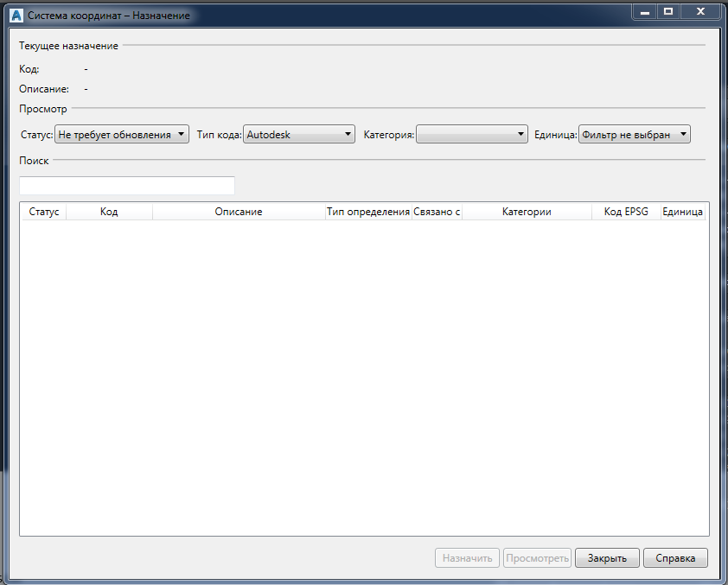Open the Тип кода dropdown showing Autodesk
Screen dimensions: 728x585
pos(299,135)
